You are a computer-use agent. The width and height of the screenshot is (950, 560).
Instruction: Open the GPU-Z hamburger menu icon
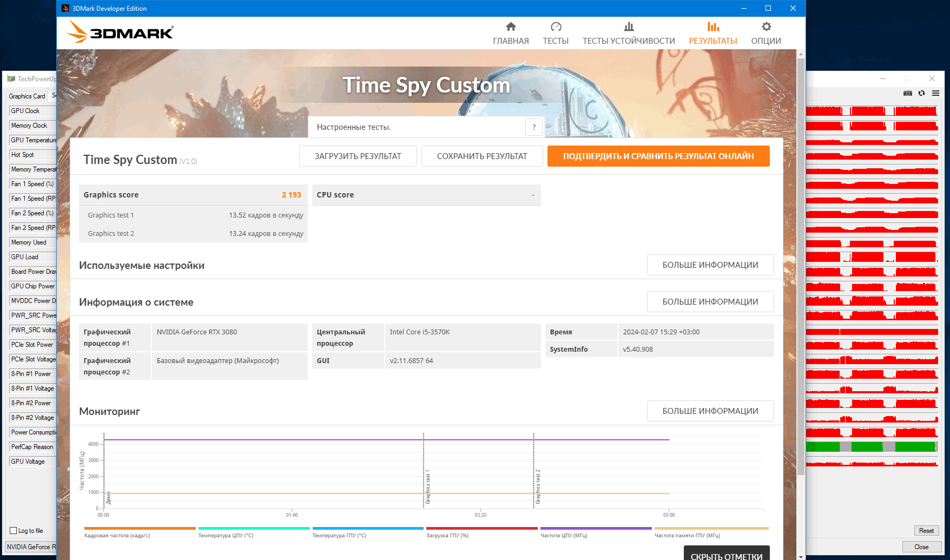pyautogui.click(x=935, y=93)
